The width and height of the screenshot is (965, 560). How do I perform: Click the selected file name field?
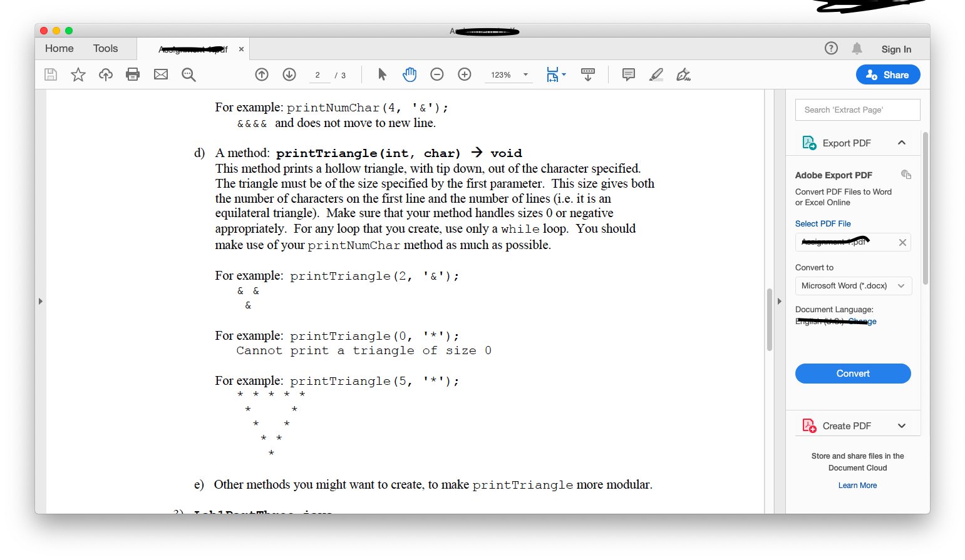tap(853, 242)
